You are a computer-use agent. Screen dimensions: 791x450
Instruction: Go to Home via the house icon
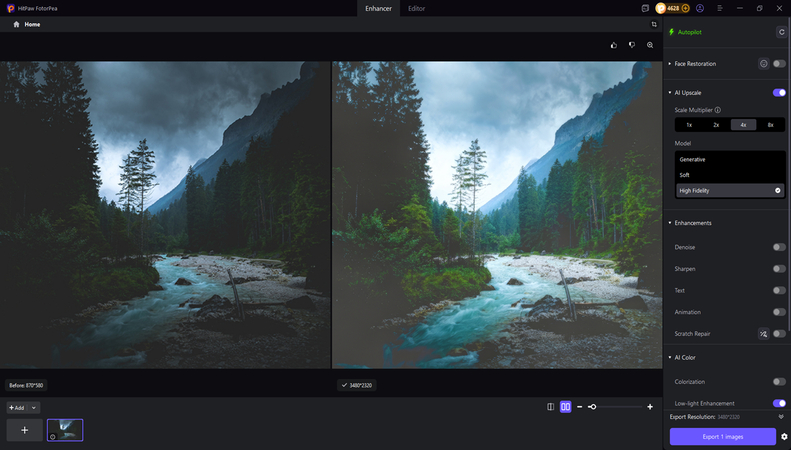(x=16, y=24)
